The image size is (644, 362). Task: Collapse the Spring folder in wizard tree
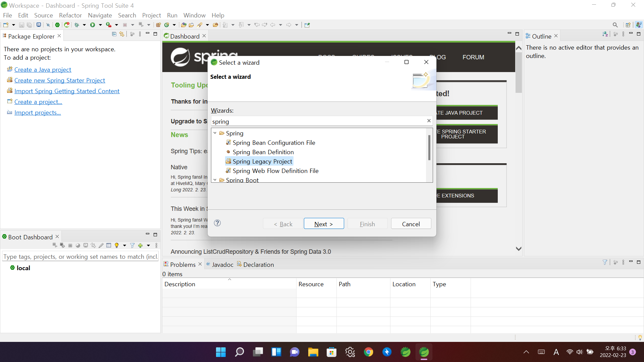coord(215,133)
